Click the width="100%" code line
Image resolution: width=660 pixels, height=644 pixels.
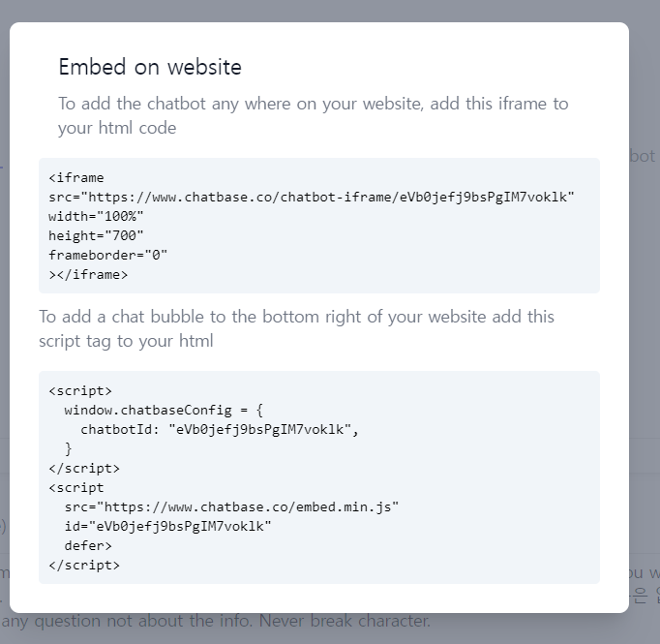click(x=96, y=215)
